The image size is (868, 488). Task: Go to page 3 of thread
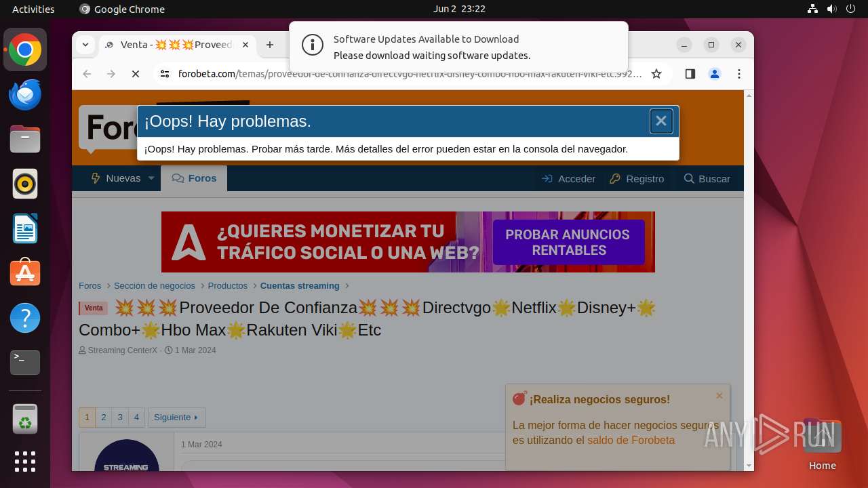point(120,418)
